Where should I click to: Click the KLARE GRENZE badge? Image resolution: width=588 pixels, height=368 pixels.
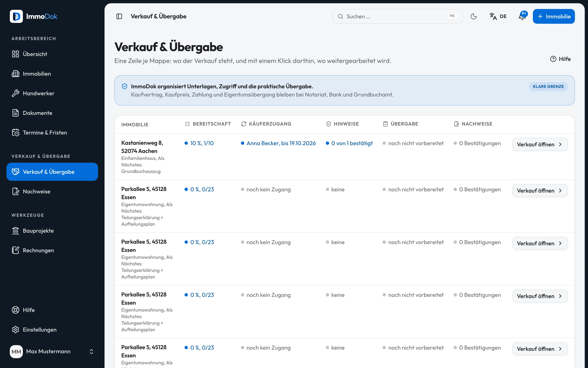[x=548, y=87]
